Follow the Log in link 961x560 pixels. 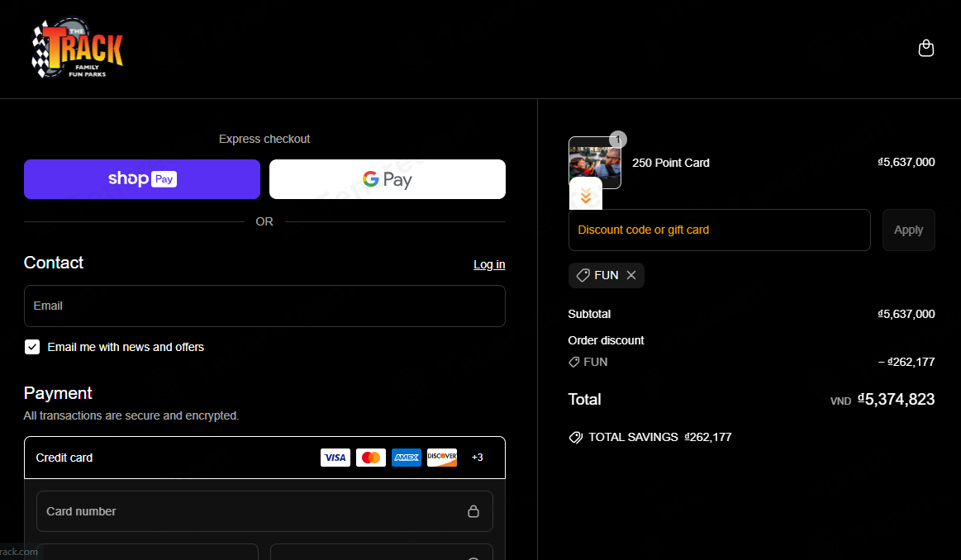tap(489, 264)
